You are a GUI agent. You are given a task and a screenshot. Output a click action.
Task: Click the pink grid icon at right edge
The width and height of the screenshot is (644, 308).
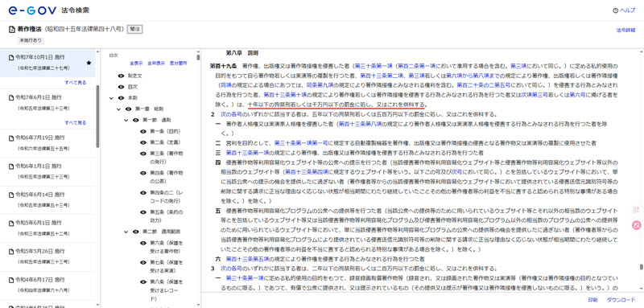(x=636, y=210)
